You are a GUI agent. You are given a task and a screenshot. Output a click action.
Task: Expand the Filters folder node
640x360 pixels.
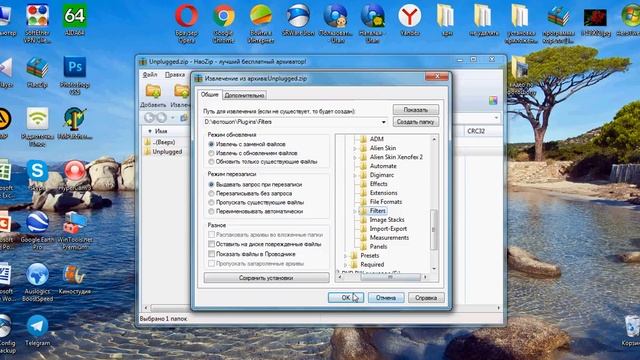355,211
